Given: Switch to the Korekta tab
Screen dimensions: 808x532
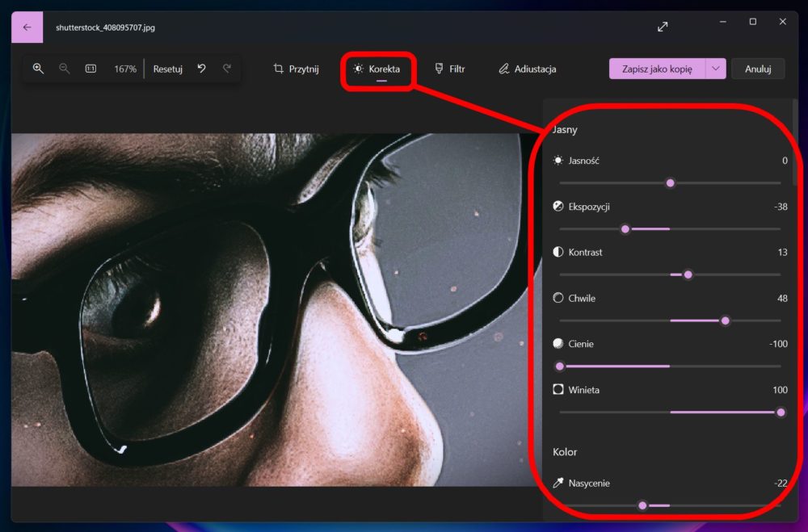Looking at the screenshot, I should coord(377,69).
